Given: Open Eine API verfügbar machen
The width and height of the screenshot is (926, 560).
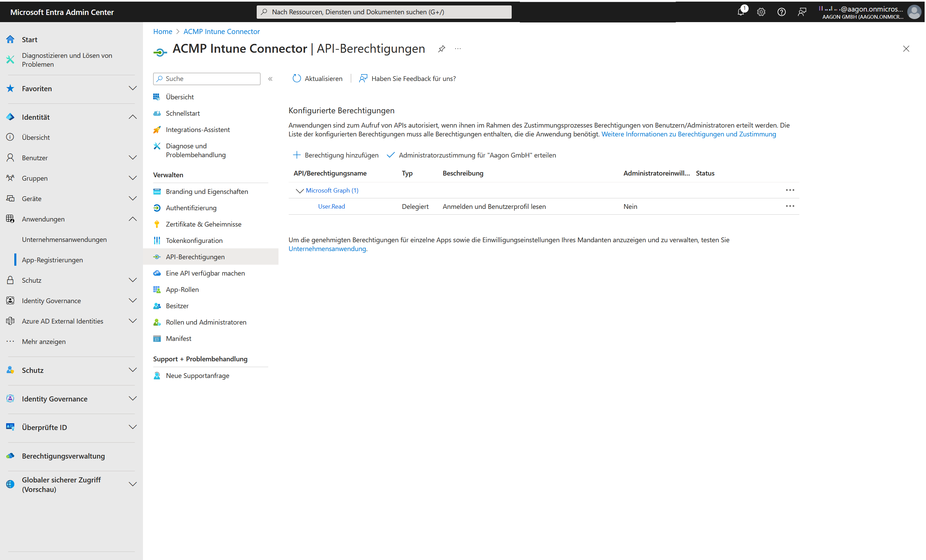Looking at the screenshot, I should click(x=205, y=274).
